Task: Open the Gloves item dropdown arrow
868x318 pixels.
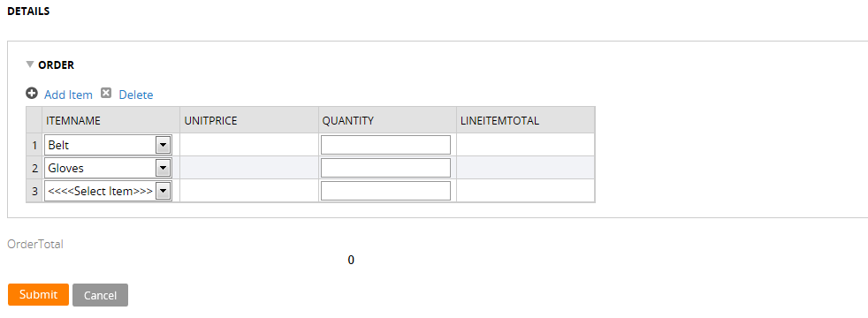Action: click(x=163, y=168)
